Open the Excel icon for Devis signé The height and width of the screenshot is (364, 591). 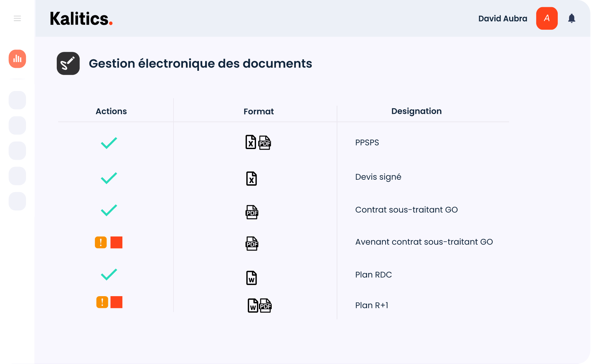(251, 179)
